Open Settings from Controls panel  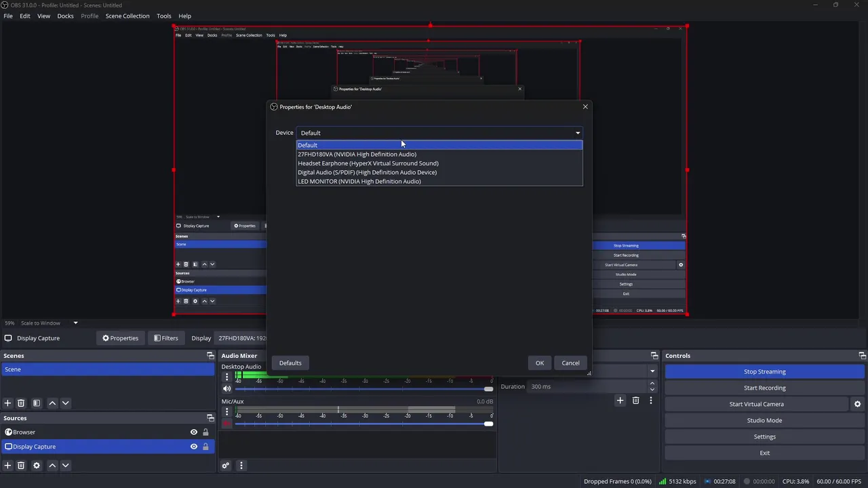tap(764, 436)
